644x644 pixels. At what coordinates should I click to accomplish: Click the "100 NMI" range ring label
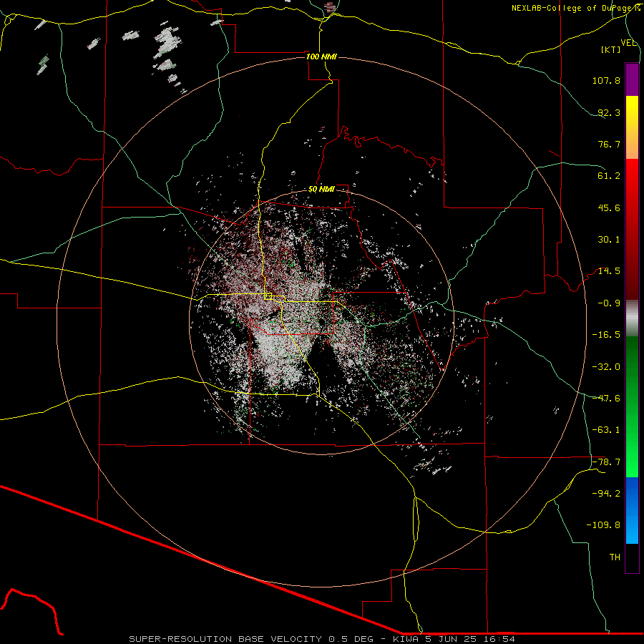(x=321, y=57)
